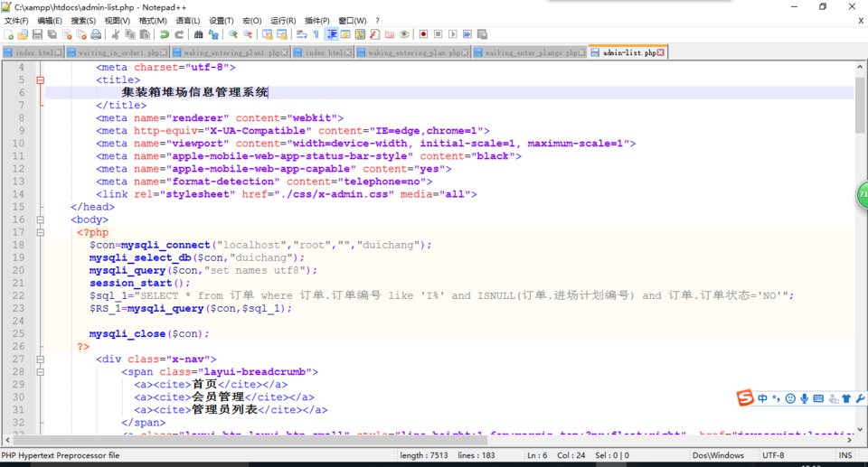The image size is (868, 467).
Task: Switch to making_entering_plan1.php tab
Action: point(231,52)
